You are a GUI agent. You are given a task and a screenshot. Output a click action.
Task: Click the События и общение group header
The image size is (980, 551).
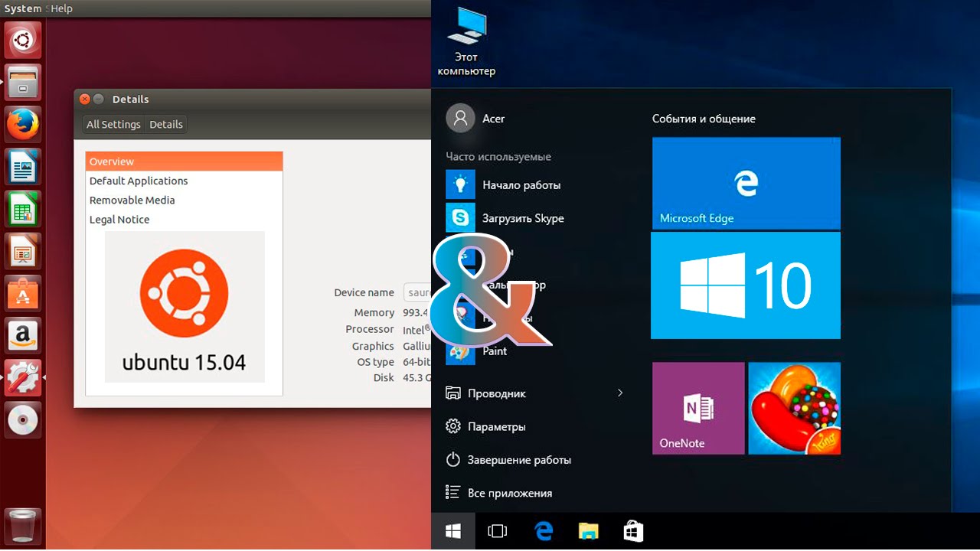(704, 119)
